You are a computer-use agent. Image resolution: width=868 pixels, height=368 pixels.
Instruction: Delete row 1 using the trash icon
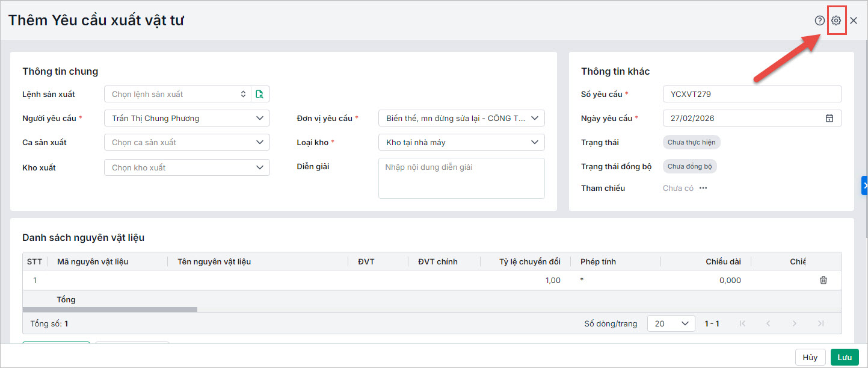tap(823, 280)
